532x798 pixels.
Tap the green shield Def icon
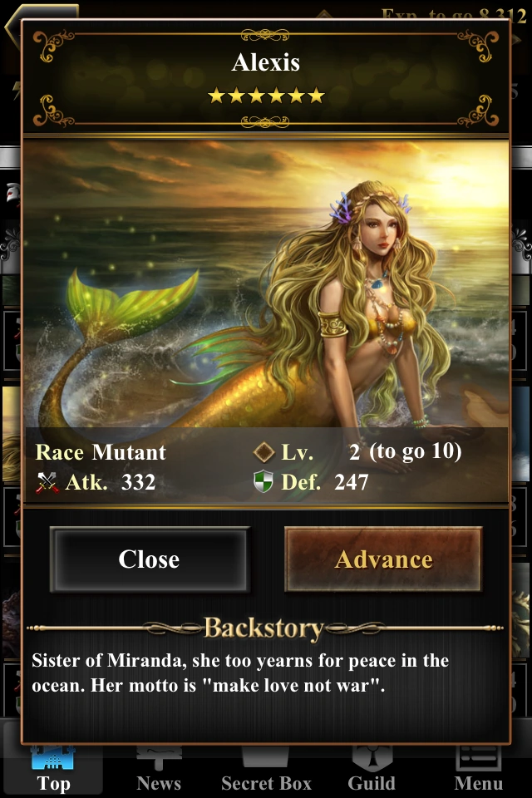[x=264, y=482]
